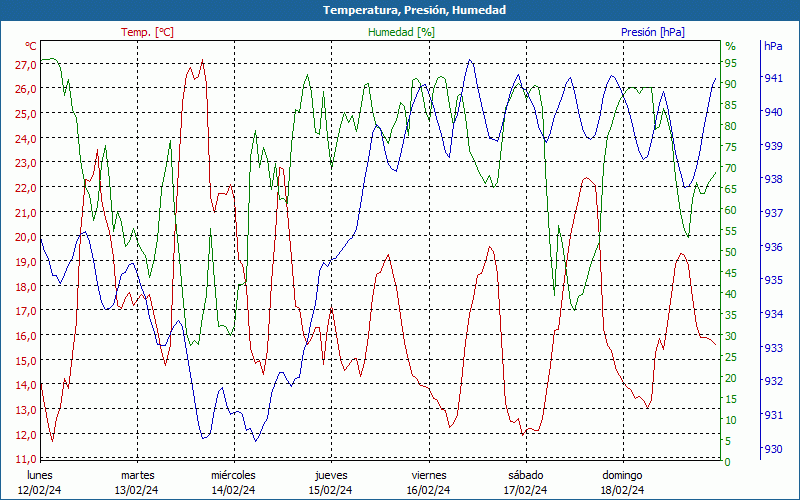800x500 pixels.
Task: Click the 14/02/24 date label
Action: coord(233,490)
